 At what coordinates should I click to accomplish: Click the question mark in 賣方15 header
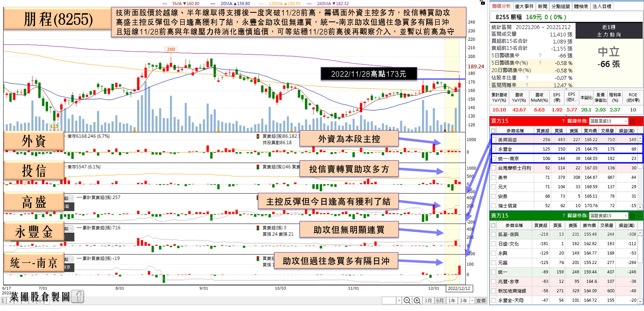tap(563, 216)
